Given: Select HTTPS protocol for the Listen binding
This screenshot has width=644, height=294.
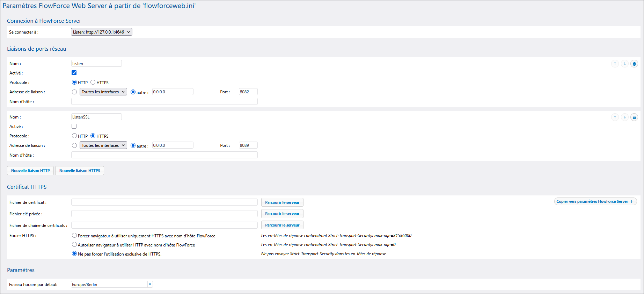Looking at the screenshot, I should tap(93, 82).
